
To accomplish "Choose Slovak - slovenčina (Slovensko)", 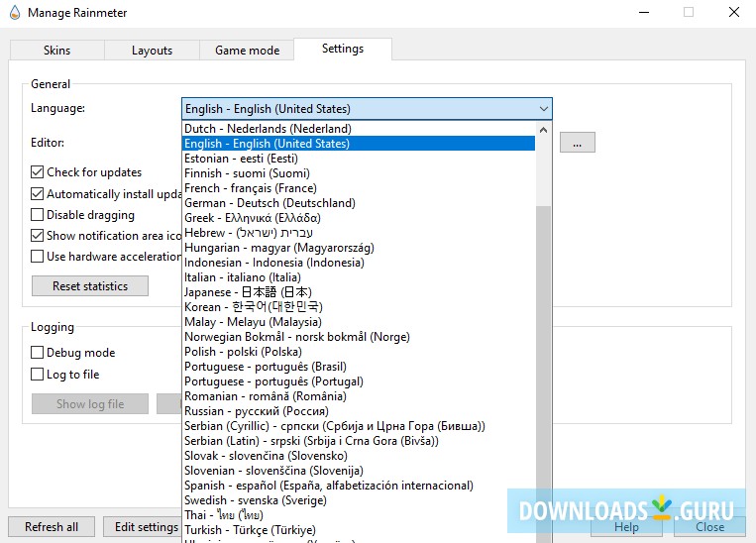I will [x=360, y=456].
